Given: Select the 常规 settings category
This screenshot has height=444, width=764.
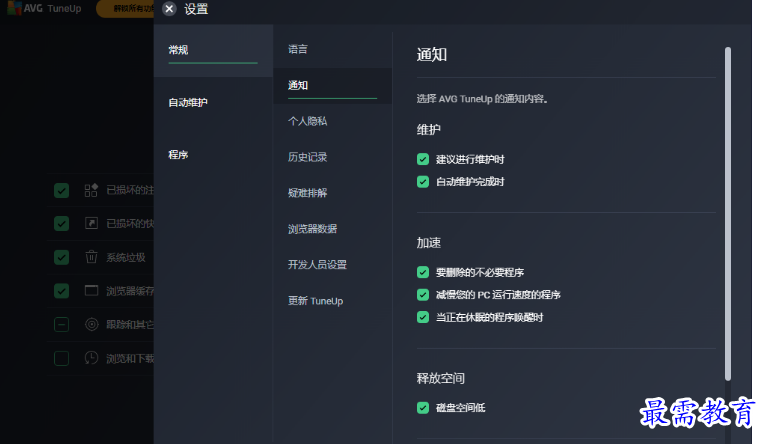Looking at the screenshot, I should (213, 50).
